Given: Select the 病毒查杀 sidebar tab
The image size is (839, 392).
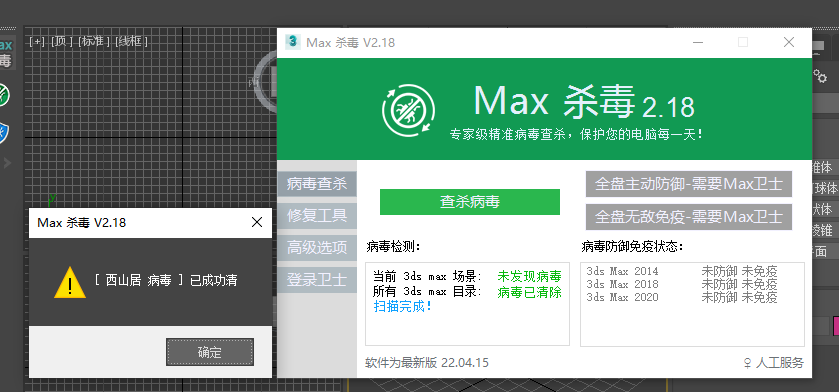Looking at the screenshot, I should (x=317, y=184).
